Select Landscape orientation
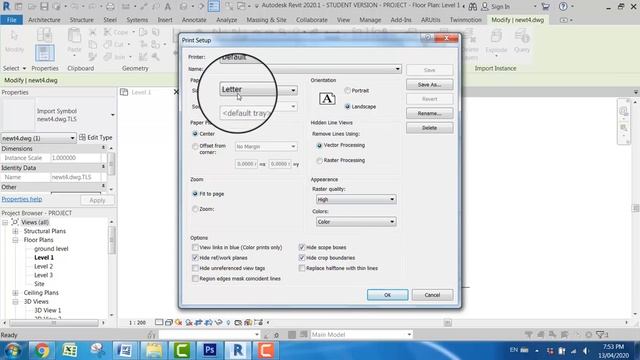This screenshot has width=640, height=360. 347,106
